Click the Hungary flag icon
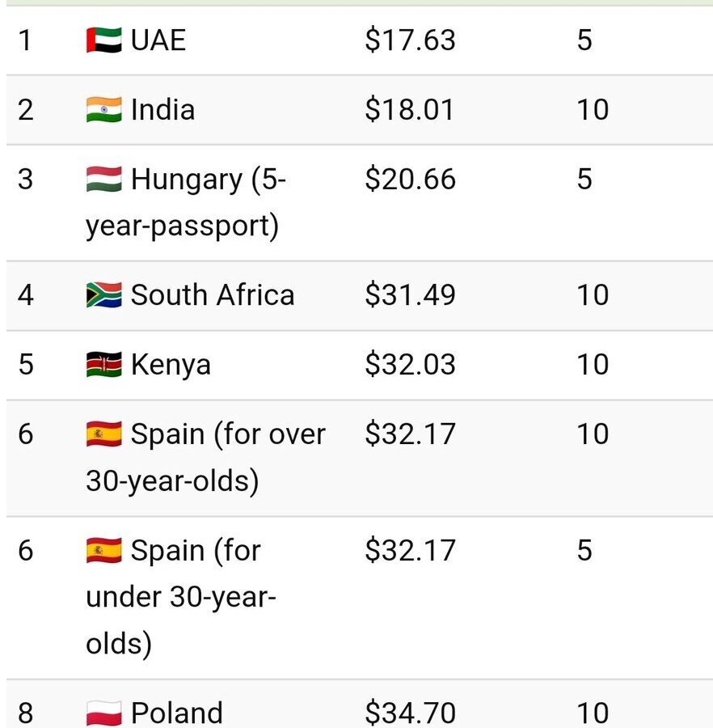 pyautogui.click(x=104, y=180)
